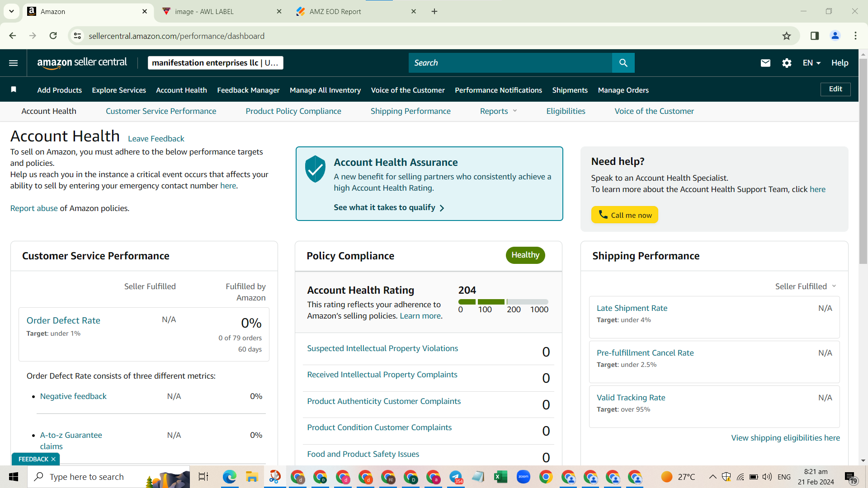The image size is (868, 488).
Task: Open the Chrome three-dot menu
Action: [855, 36]
